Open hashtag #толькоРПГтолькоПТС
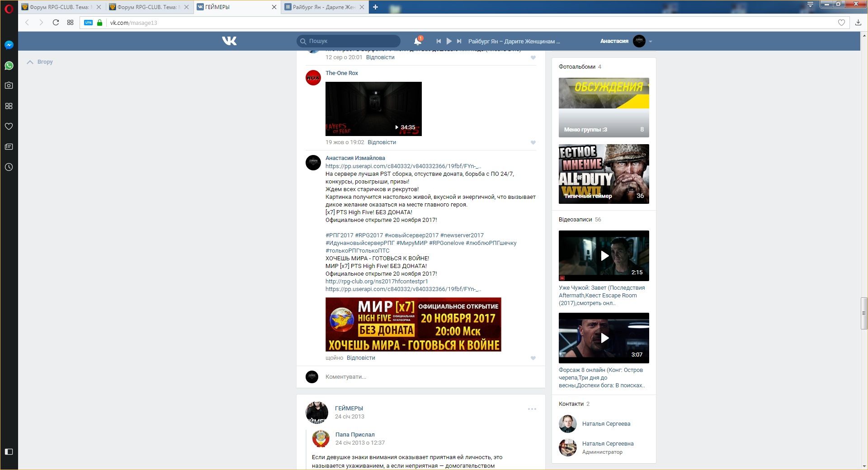The image size is (868, 470). point(358,251)
